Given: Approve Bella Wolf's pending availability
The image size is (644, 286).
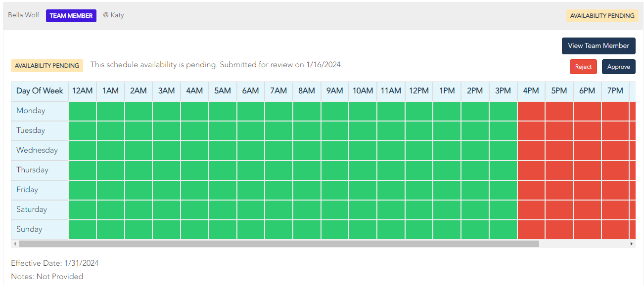Looking at the screenshot, I should click(x=618, y=67).
